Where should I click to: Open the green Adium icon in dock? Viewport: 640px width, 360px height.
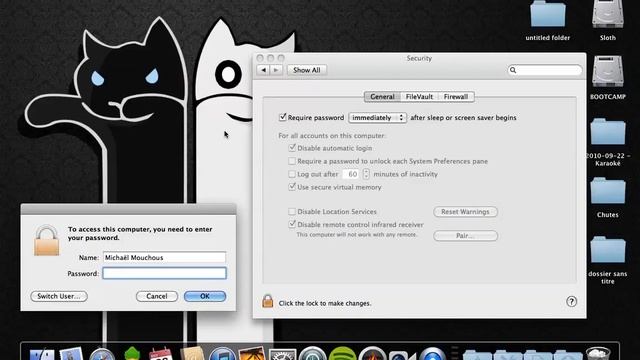point(132,353)
